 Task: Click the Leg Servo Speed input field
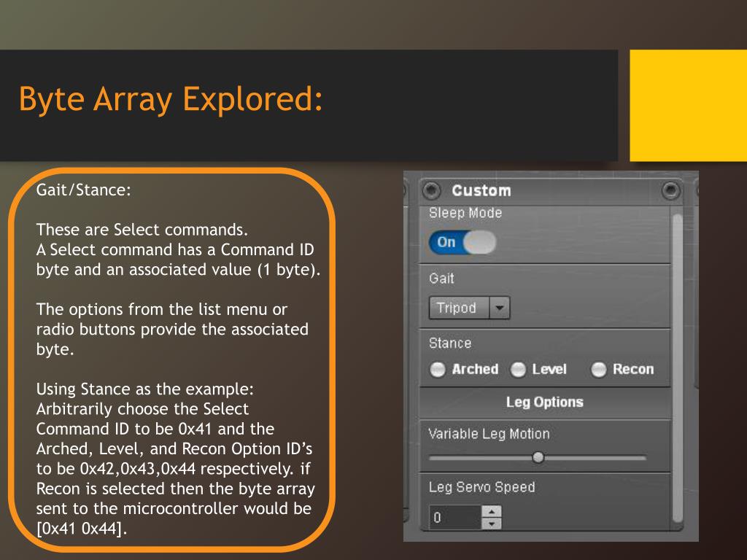[x=455, y=517]
